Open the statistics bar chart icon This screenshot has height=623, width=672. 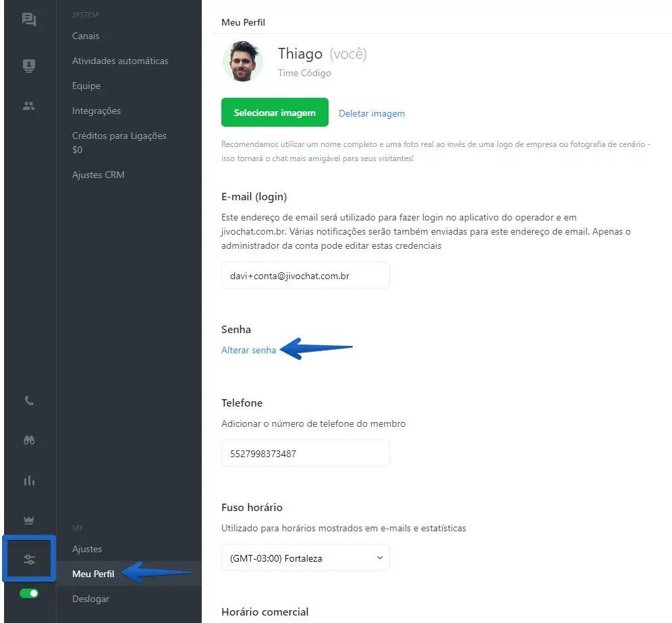(28, 481)
